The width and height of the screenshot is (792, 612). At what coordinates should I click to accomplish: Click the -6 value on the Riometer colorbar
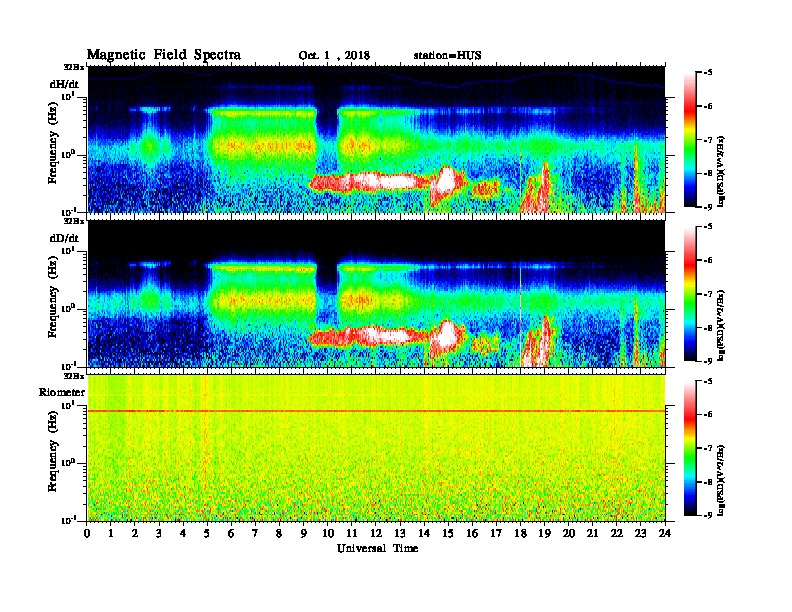707,415
